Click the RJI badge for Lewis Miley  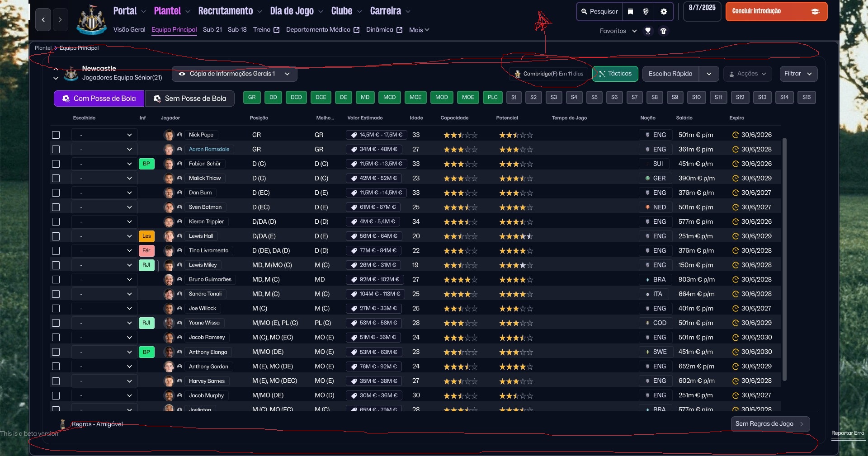146,265
